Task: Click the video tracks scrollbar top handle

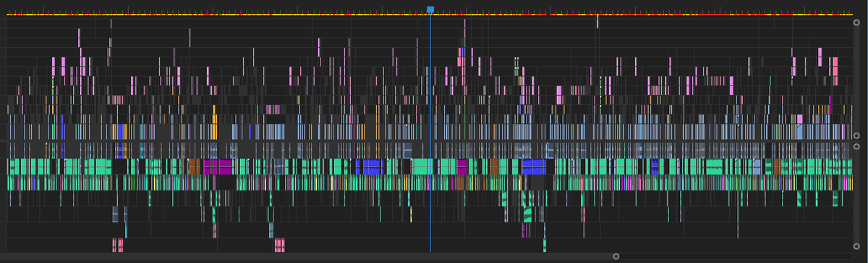Action: pyautogui.click(x=856, y=22)
